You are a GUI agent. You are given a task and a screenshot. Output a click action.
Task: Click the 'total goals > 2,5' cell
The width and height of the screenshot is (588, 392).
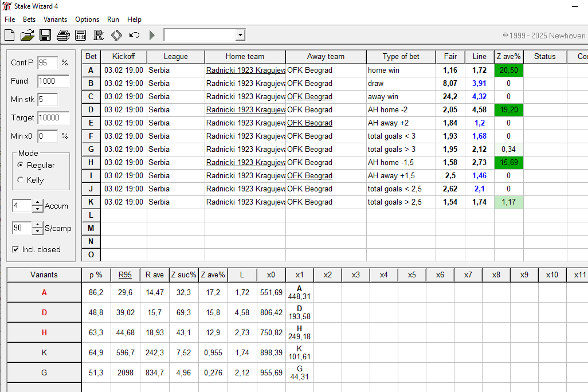pos(401,202)
